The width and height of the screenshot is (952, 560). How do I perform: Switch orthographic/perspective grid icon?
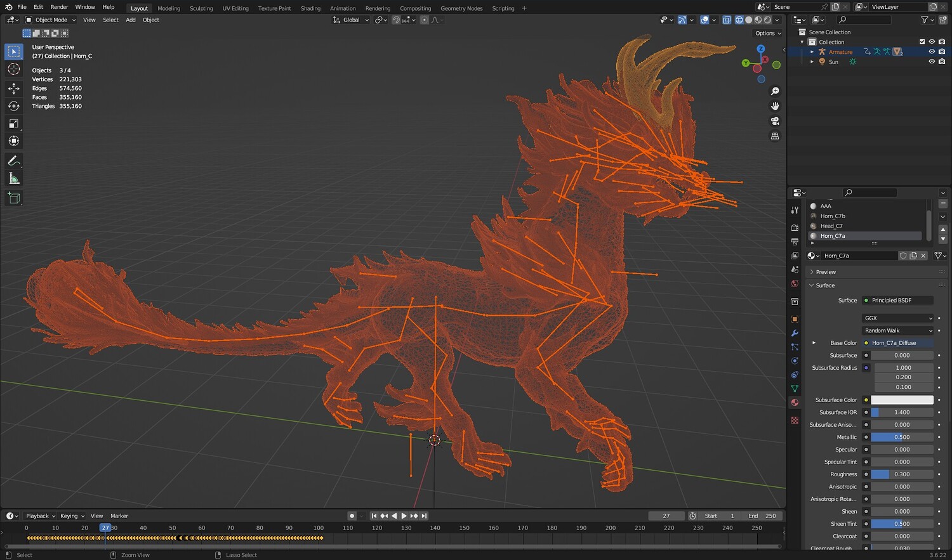pos(775,136)
